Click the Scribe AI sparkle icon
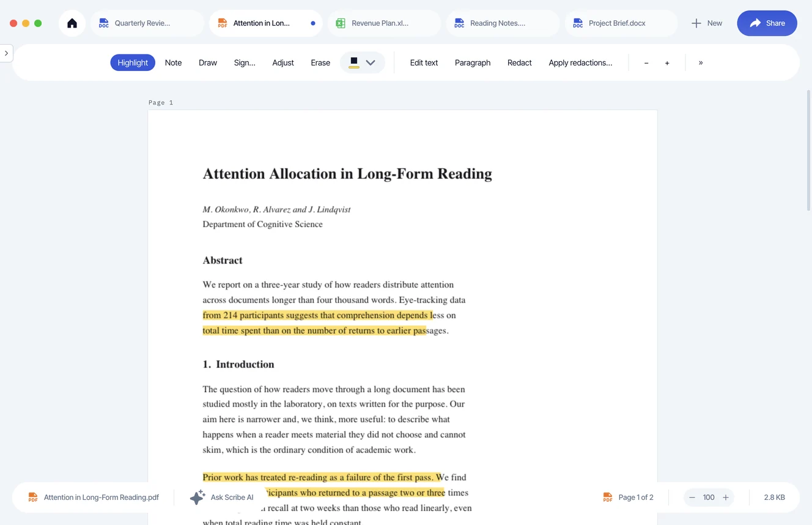 (197, 497)
